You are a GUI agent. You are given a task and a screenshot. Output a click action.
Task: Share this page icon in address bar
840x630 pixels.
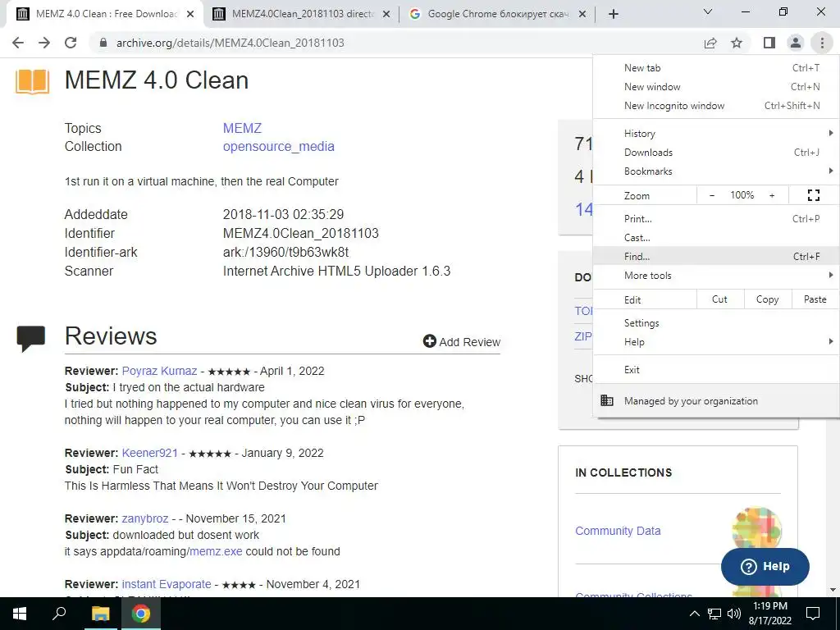point(710,43)
